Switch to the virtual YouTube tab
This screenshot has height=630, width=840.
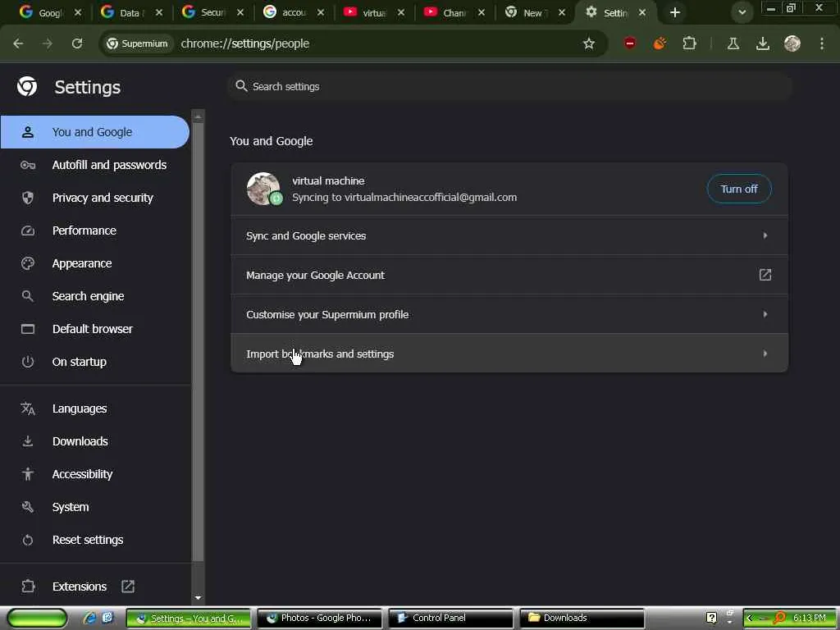[x=372, y=12]
